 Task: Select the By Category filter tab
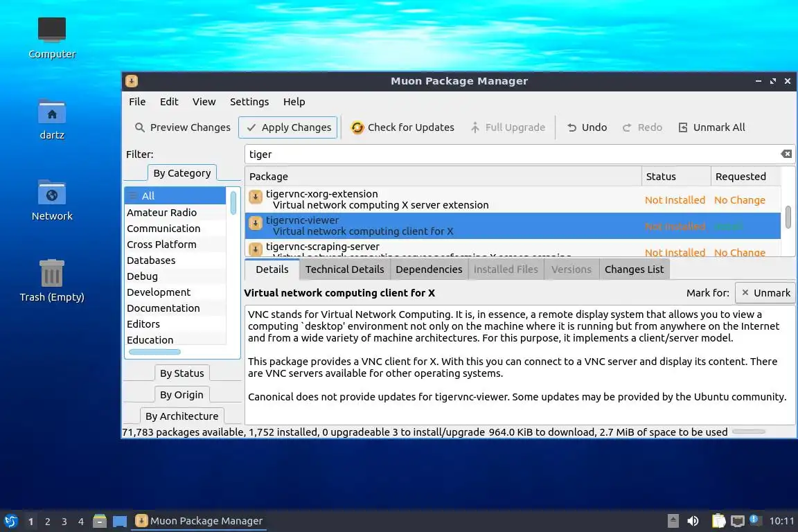182,173
